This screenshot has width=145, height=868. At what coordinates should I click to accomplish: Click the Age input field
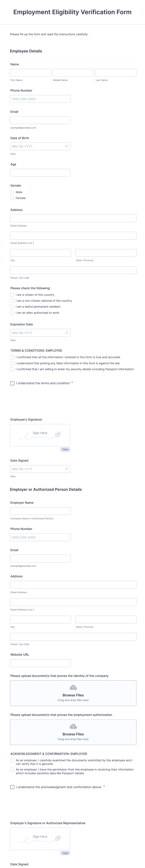[x=40, y=173]
